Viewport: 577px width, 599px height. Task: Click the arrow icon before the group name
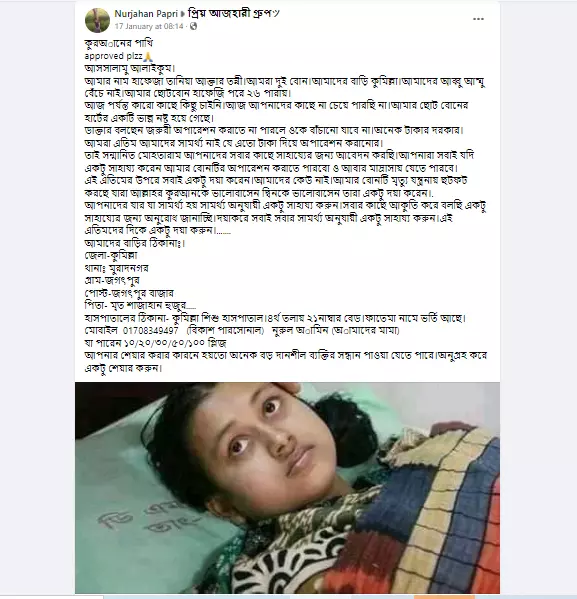(182, 14)
